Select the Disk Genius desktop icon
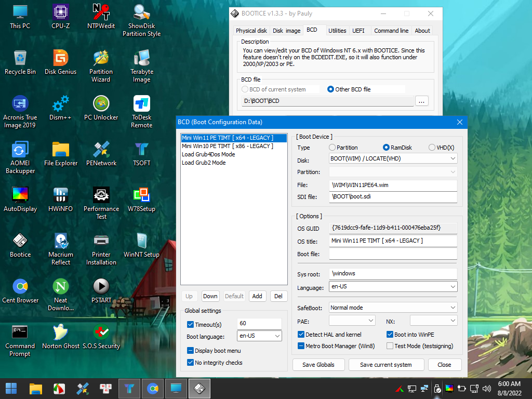This screenshot has width=532, height=399. 60,62
